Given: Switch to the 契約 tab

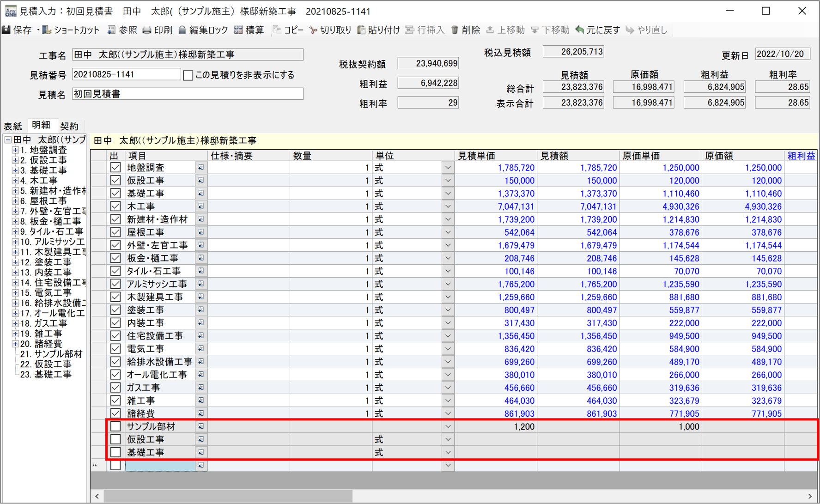Looking at the screenshot, I should [x=69, y=126].
